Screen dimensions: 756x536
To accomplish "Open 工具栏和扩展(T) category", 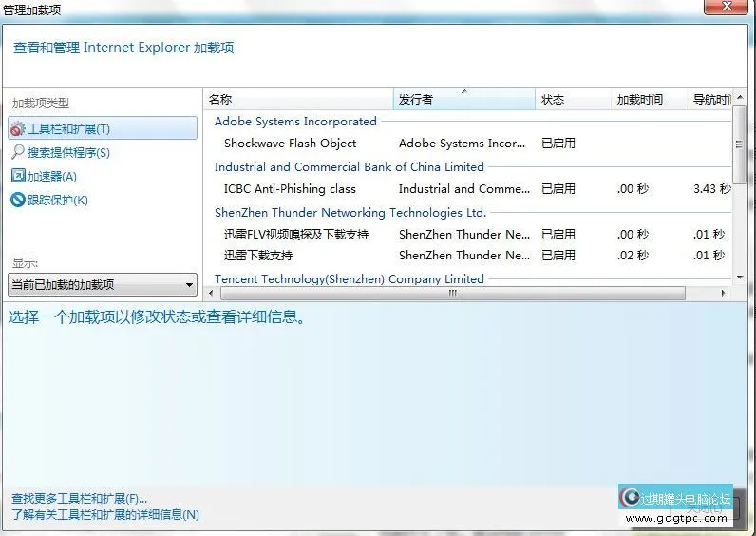I will (x=103, y=128).
